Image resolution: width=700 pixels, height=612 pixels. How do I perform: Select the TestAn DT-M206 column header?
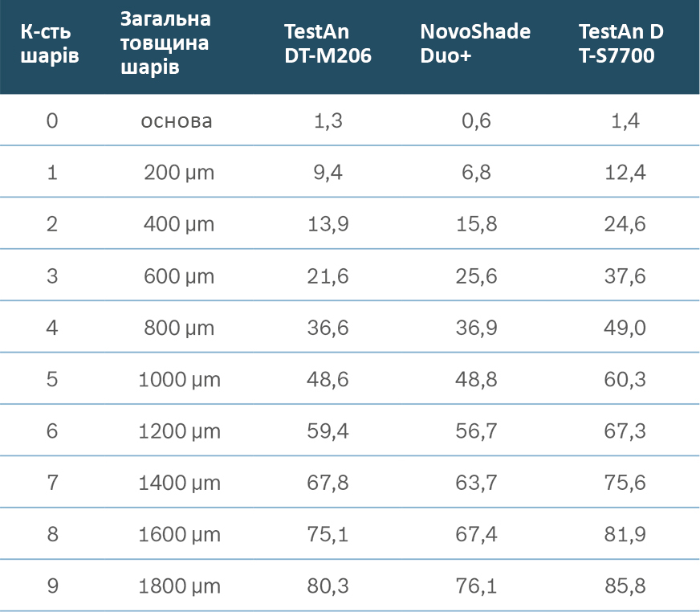(x=328, y=45)
